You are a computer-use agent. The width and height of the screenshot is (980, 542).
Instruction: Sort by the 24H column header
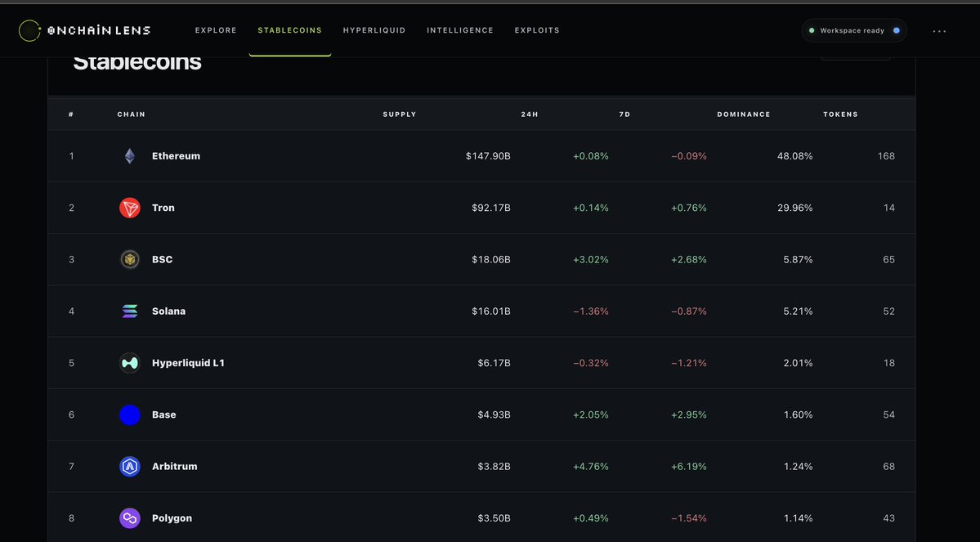click(x=530, y=114)
